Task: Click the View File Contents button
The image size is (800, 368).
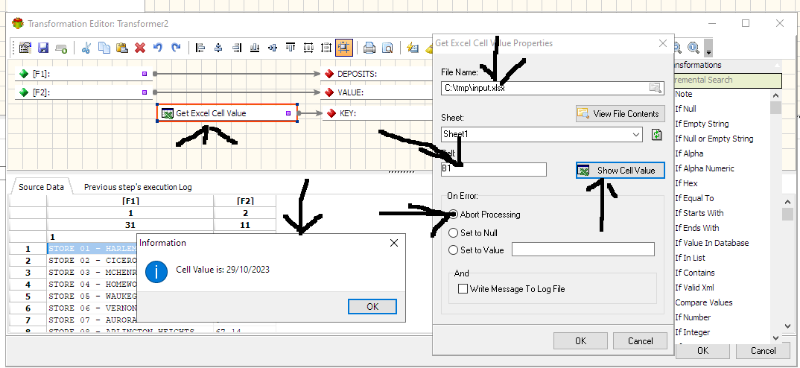Action: pyautogui.click(x=620, y=114)
